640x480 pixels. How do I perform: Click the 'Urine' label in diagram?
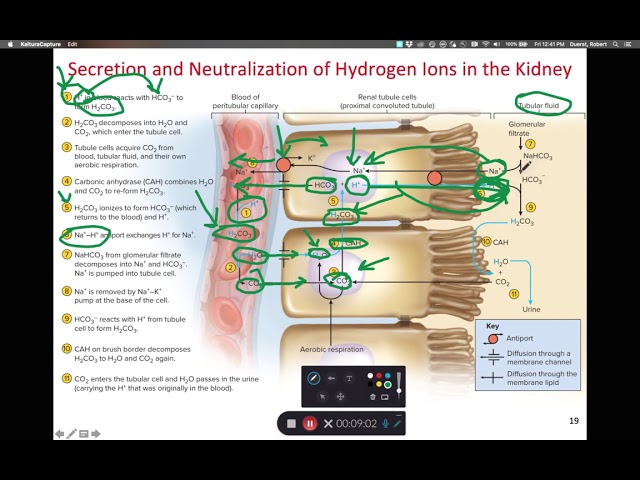point(531,309)
